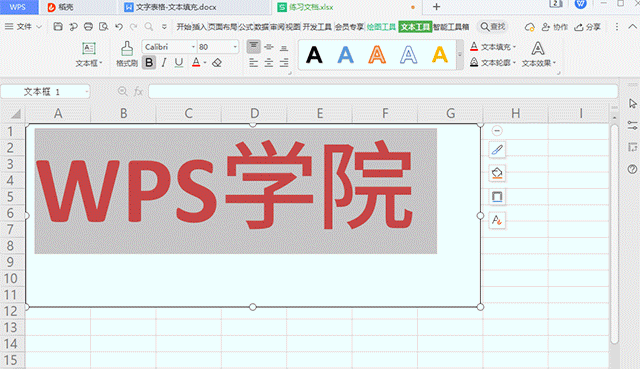Click the clear formatting eraser icon
The width and height of the screenshot is (640, 369).
click(x=217, y=62)
